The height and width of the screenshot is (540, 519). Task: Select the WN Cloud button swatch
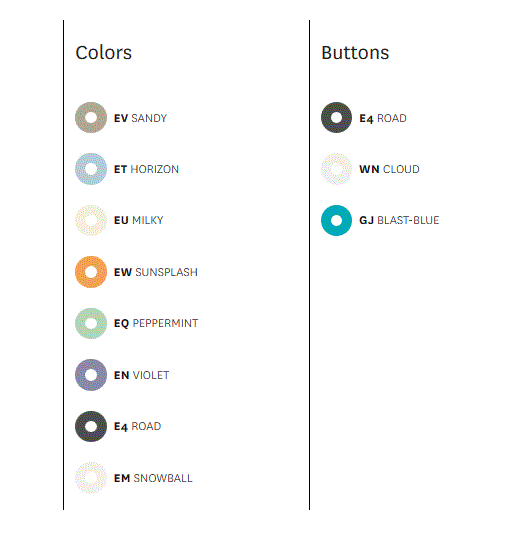tap(336, 169)
